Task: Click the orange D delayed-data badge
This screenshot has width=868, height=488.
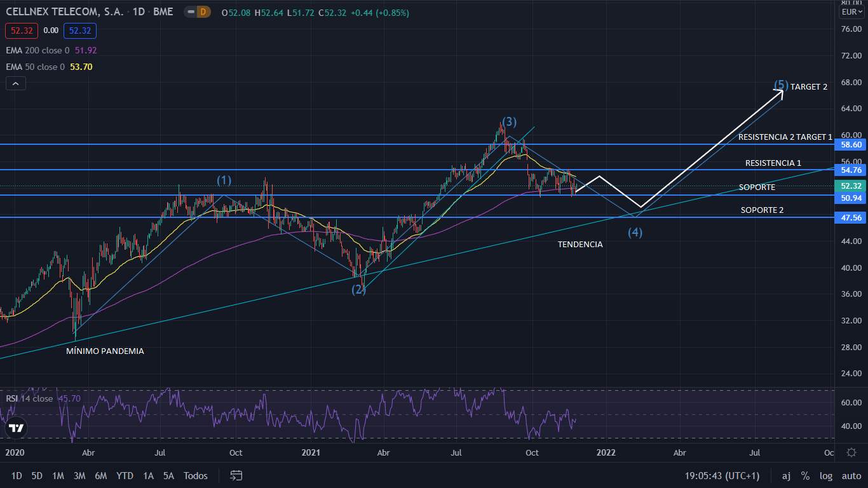Action: coord(204,12)
